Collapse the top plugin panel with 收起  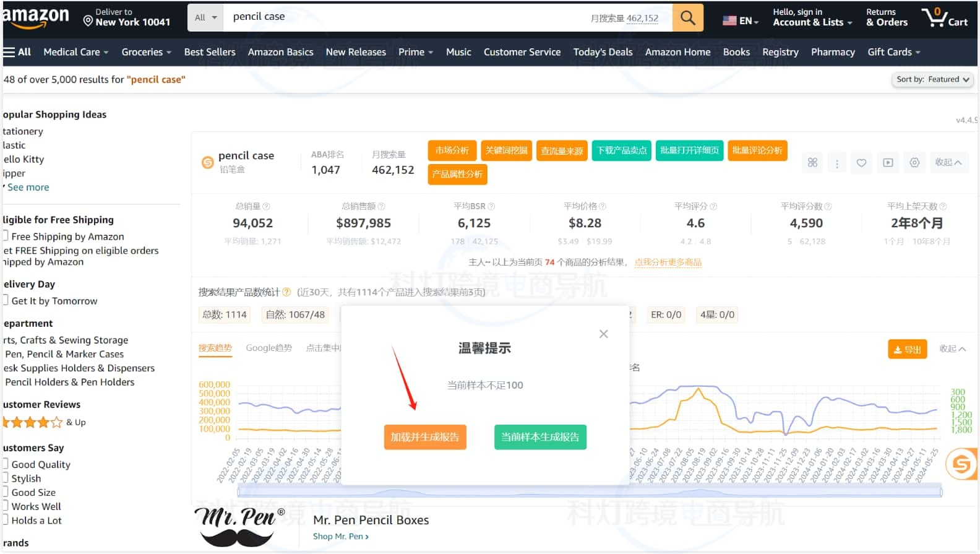pos(948,162)
